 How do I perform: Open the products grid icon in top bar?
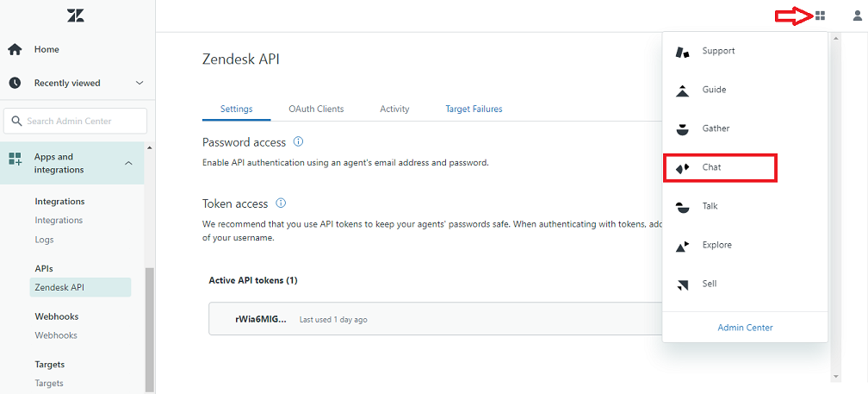click(820, 16)
